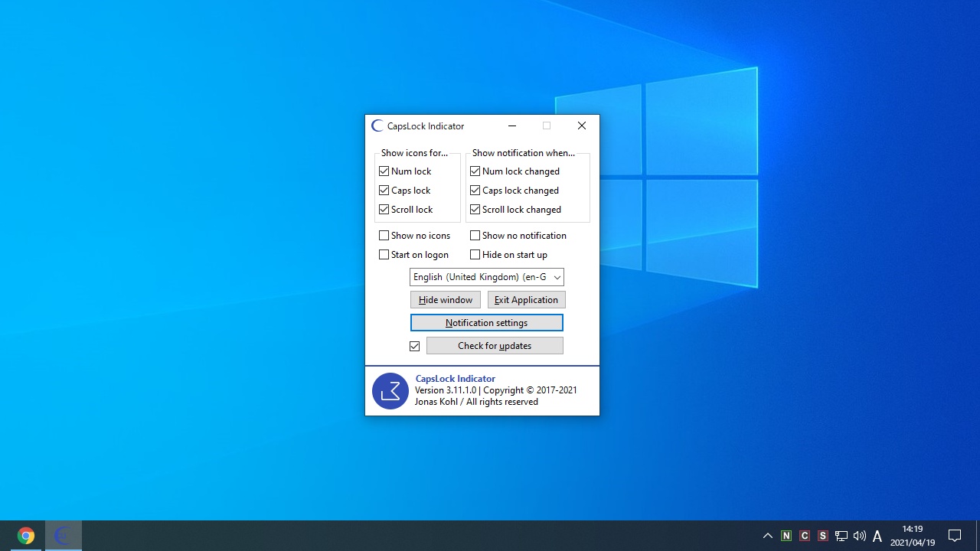Viewport: 980px width, 551px height.
Task: Click the CapsLock Indicator taskbar button
Action: (64, 536)
